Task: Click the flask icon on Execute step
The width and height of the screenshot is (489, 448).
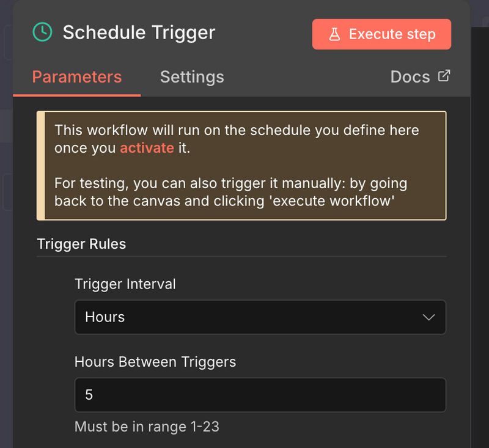Action: [x=334, y=34]
